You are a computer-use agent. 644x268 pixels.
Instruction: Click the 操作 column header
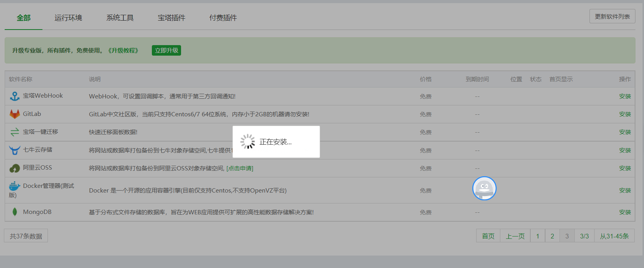(x=625, y=79)
